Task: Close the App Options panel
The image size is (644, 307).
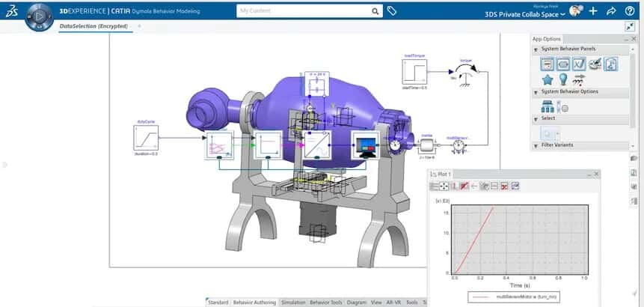Action: [635, 39]
